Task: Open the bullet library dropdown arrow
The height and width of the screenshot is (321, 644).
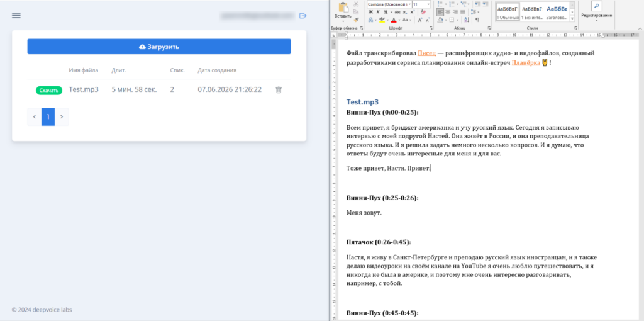Action: tap(446, 4)
